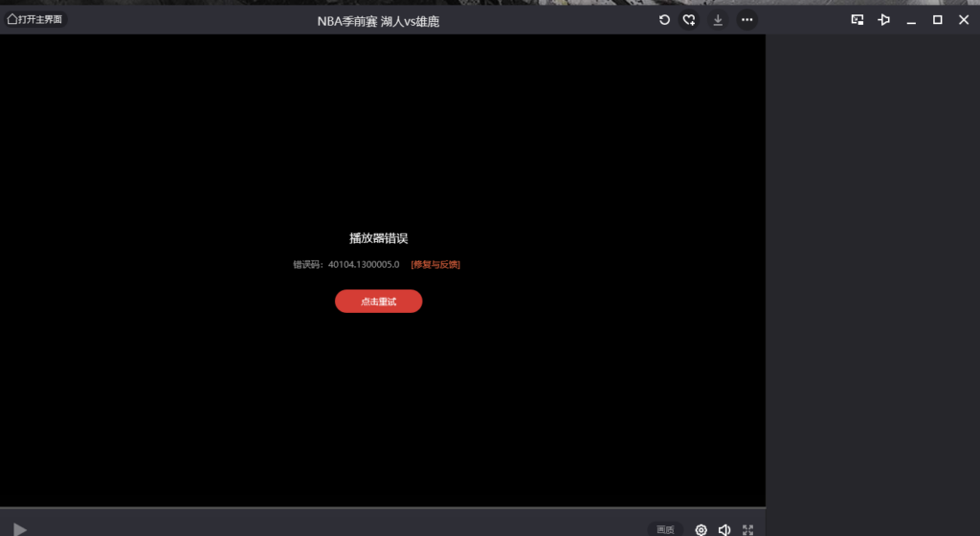Enter fullscreen mode
The image size is (980, 536).
[748, 529]
